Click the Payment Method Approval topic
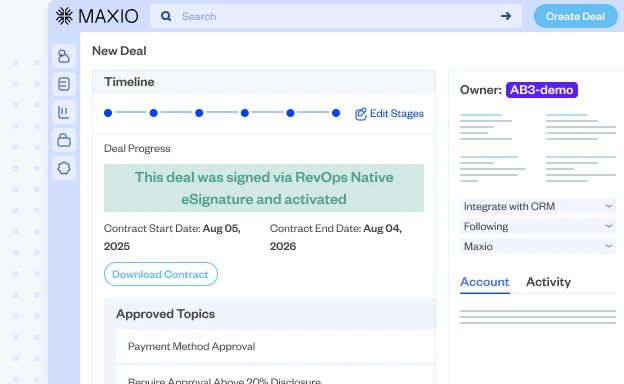The width and height of the screenshot is (624, 384). click(x=275, y=346)
